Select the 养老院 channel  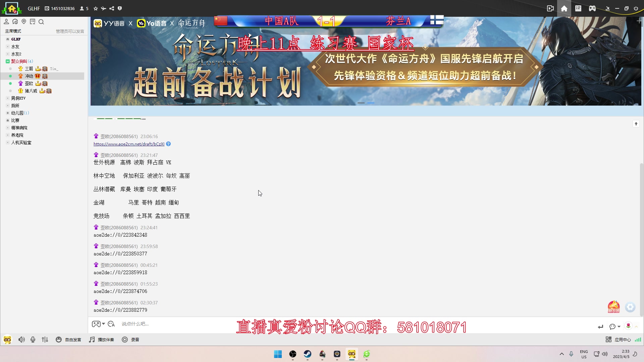tap(17, 135)
